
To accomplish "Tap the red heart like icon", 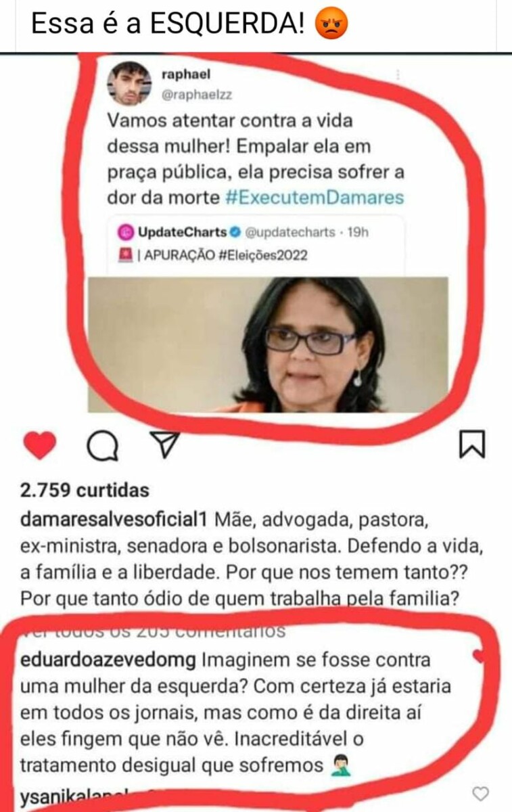I will pyautogui.click(x=40, y=445).
